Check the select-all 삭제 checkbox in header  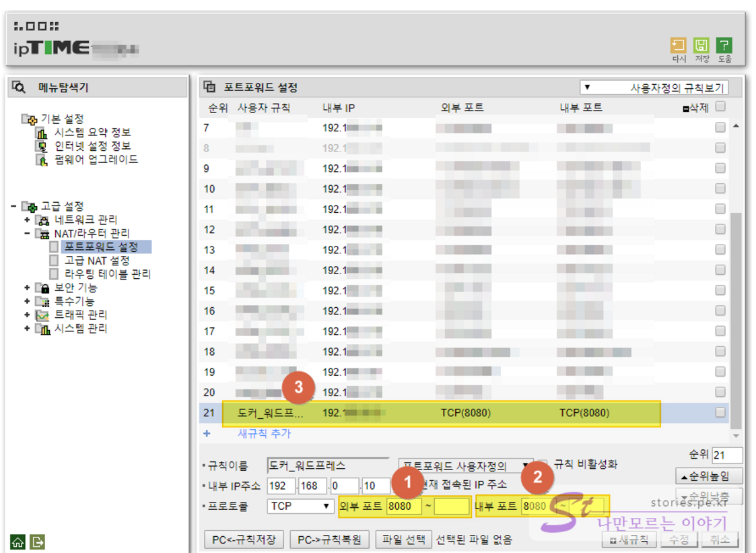pyautogui.click(x=720, y=106)
